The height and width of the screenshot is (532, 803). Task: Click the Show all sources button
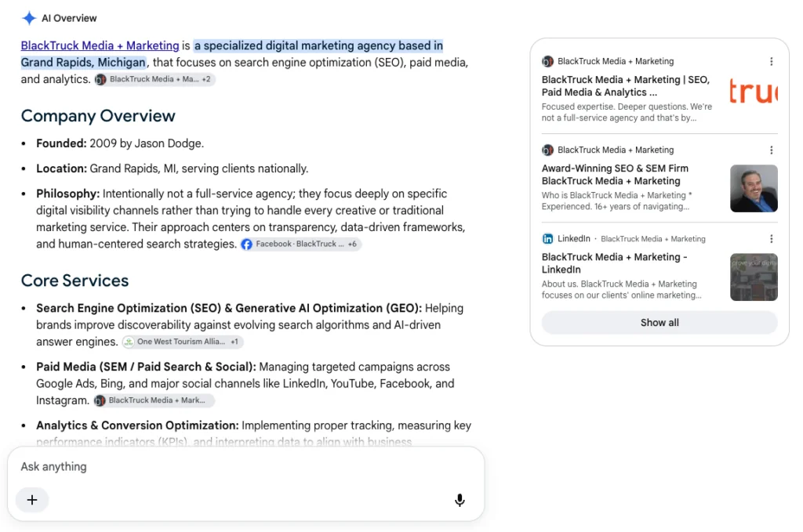tap(659, 323)
